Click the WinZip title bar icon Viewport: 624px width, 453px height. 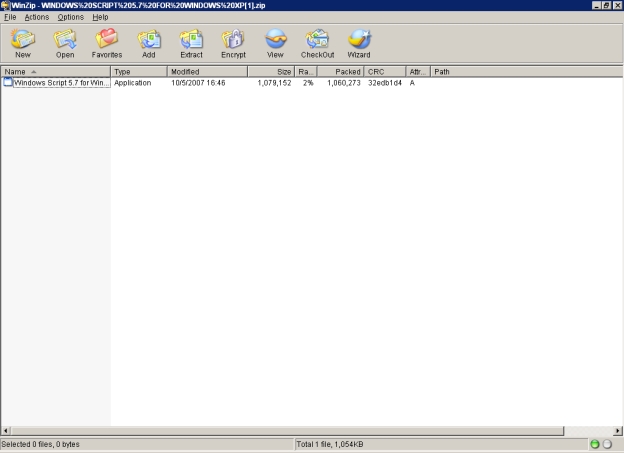5,5
